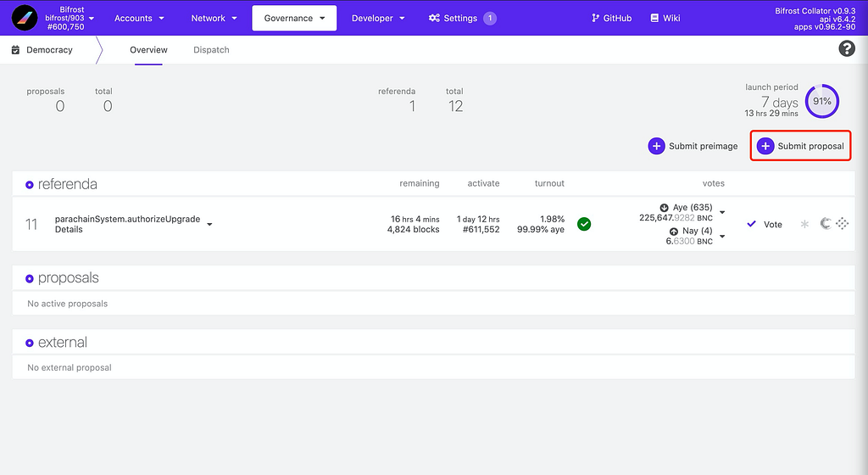Click the Vote button for referendum 11
Screen dimensions: 868x475
tap(765, 224)
